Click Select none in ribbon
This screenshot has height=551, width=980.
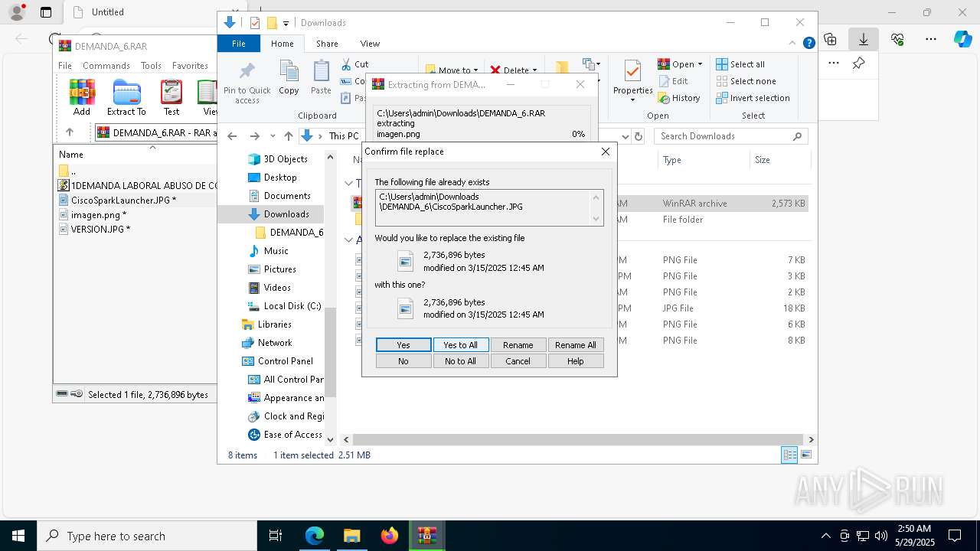[x=746, y=81]
